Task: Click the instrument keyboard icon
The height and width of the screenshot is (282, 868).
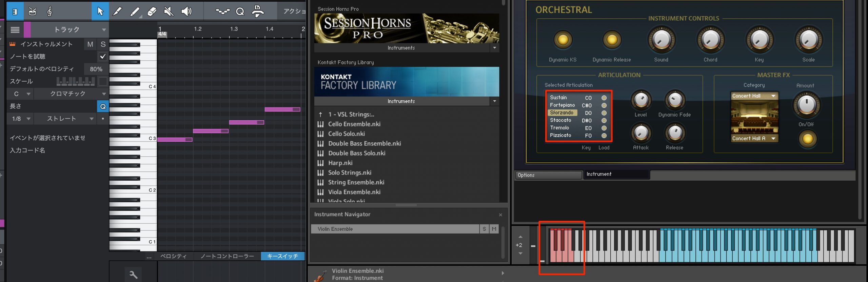Action: click(x=13, y=44)
